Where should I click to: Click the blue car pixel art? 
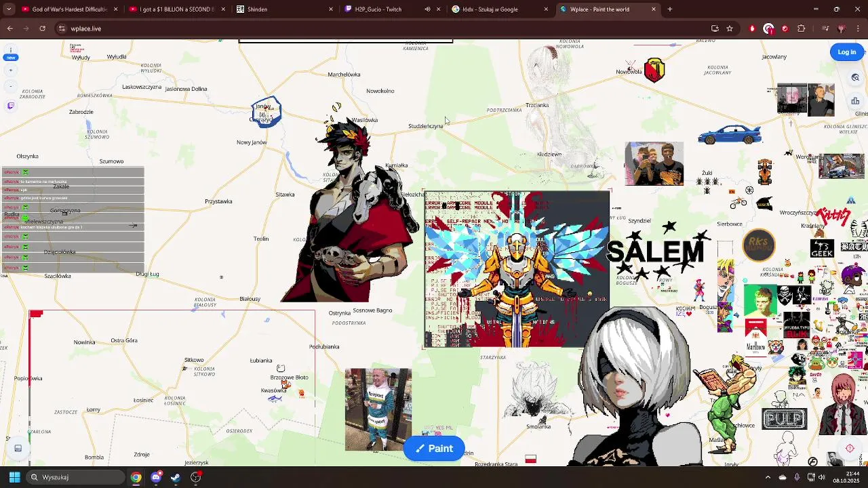click(x=730, y=134)
